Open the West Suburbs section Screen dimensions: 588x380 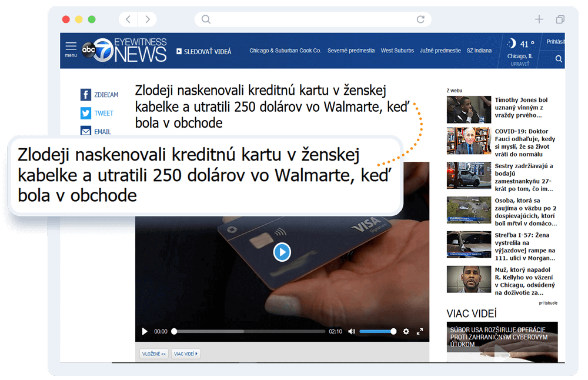point(397,51)
